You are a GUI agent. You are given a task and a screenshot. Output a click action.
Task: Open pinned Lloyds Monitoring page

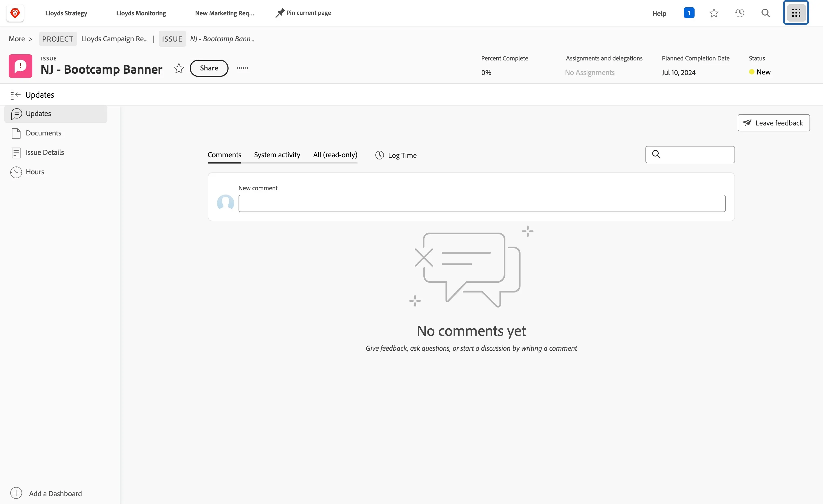pos(141,13)
